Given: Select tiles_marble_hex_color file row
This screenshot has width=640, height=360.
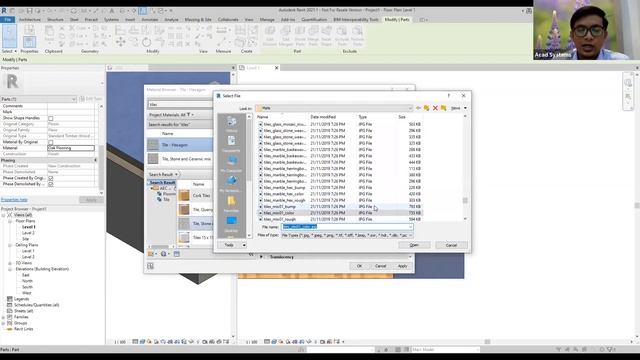Looking at the screenshot, I should pyautogui.click(x=339, y=194).
